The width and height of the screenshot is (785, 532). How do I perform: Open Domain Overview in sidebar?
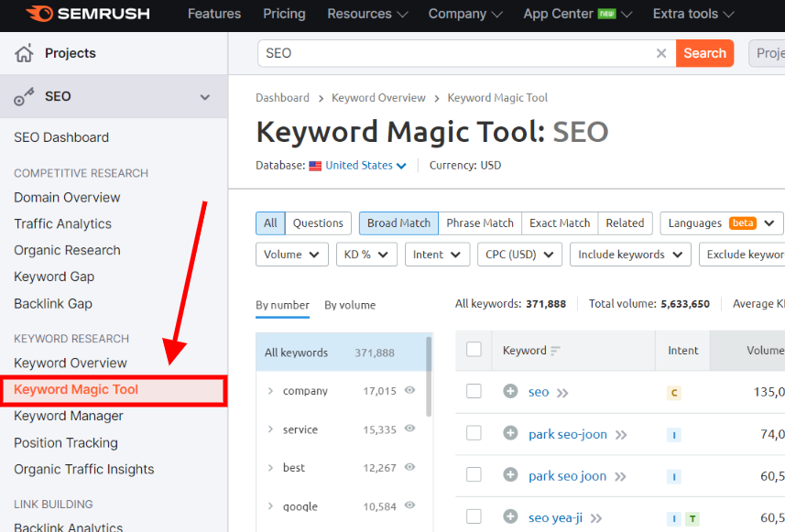tap(67, 198)
